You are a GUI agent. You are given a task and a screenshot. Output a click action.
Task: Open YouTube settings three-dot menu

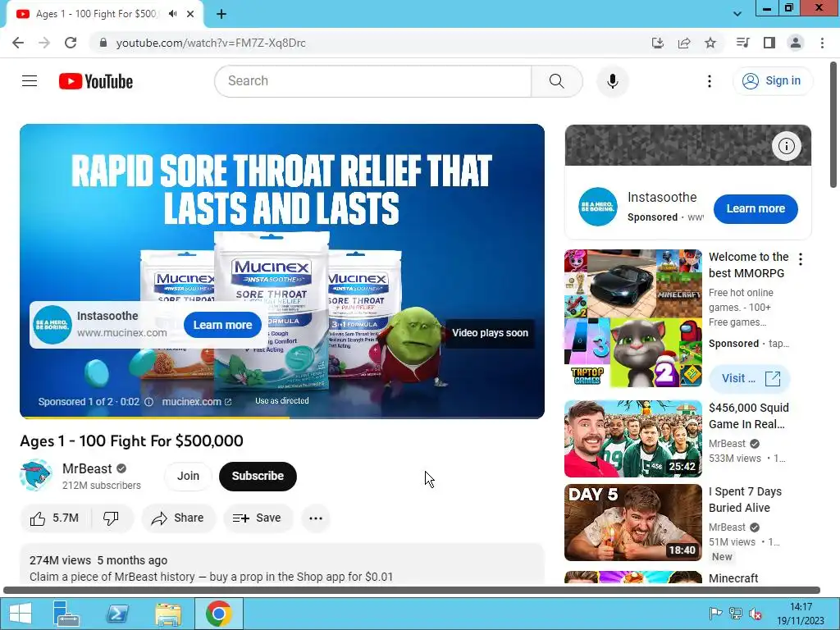[710, 81]
